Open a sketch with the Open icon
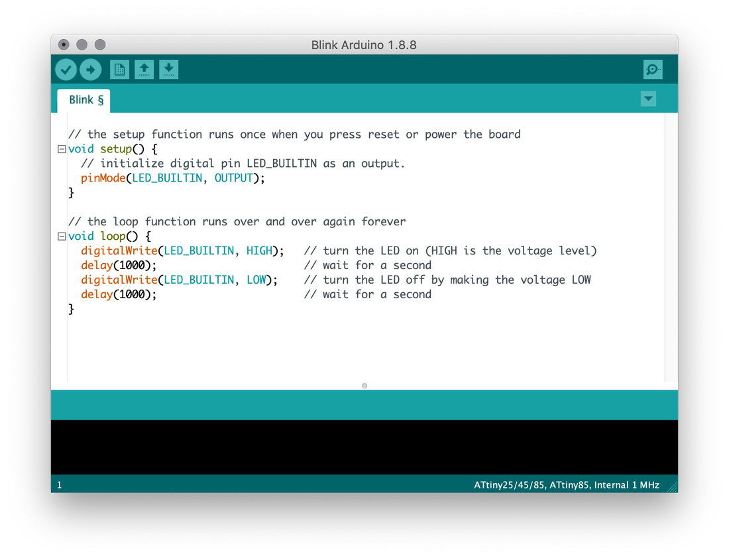 coord(144,70)
